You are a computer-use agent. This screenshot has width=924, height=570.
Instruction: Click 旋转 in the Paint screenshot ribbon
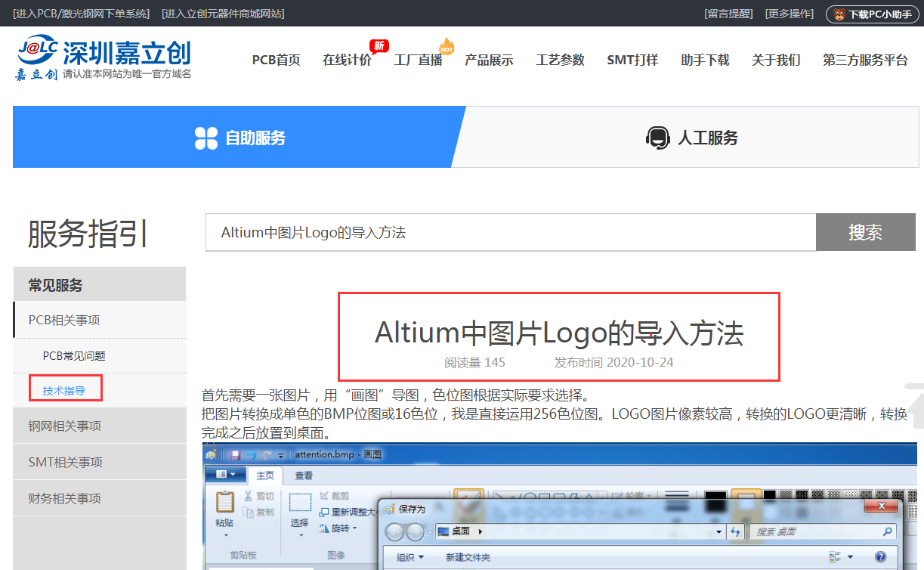click(x=337, y=528)
